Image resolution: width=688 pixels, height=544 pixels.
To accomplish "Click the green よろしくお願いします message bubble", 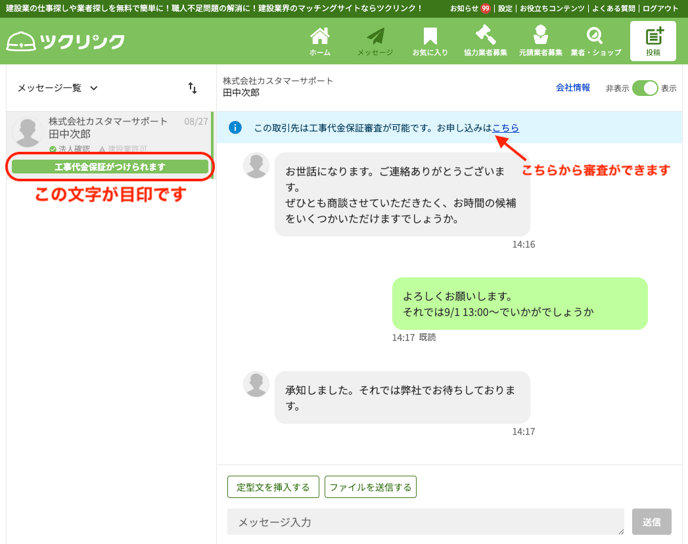I will 520,304.
